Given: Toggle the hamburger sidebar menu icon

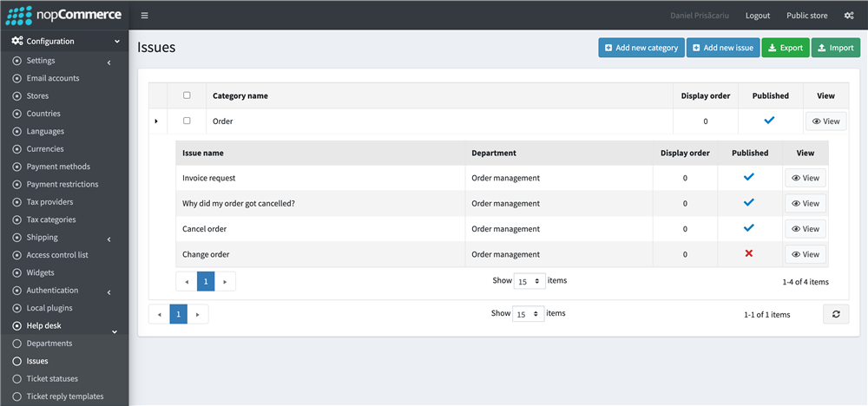Looking at the screenshot, I should pos(144,16).
